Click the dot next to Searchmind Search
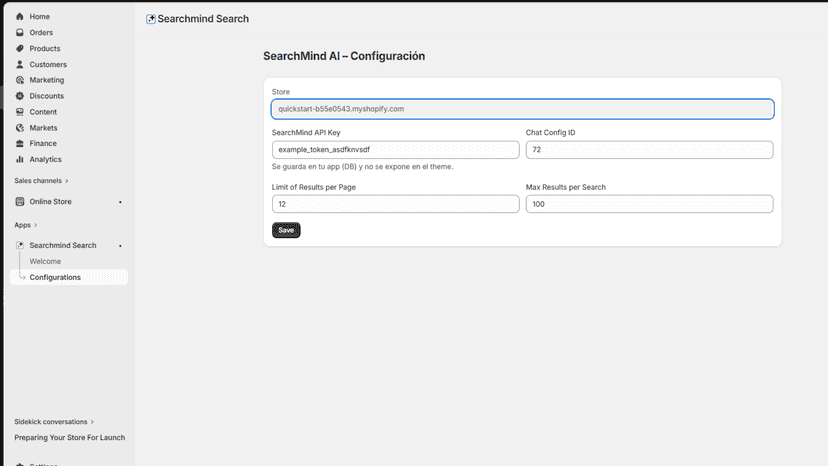 tap(120, 246)
